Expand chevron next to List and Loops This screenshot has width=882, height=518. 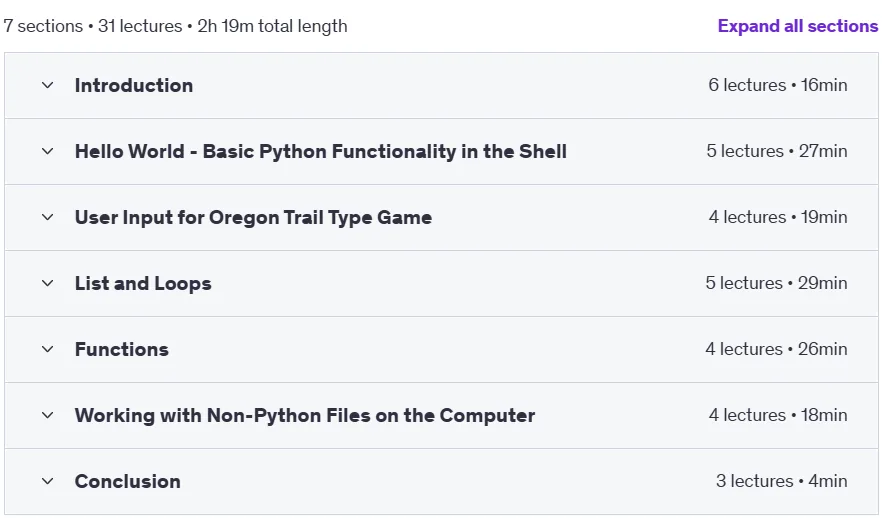click(x=48, y=283)
